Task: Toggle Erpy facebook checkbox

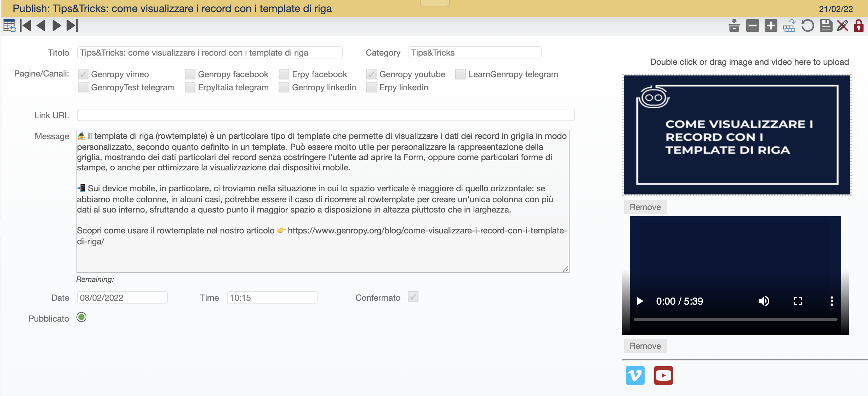Action: pyautogui.click(x=284, y=74)
